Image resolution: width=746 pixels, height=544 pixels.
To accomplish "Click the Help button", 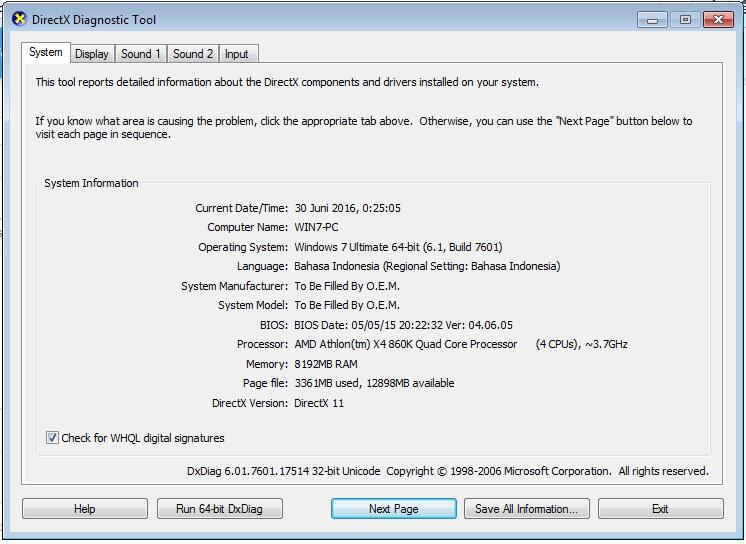I will pos(85,509).
